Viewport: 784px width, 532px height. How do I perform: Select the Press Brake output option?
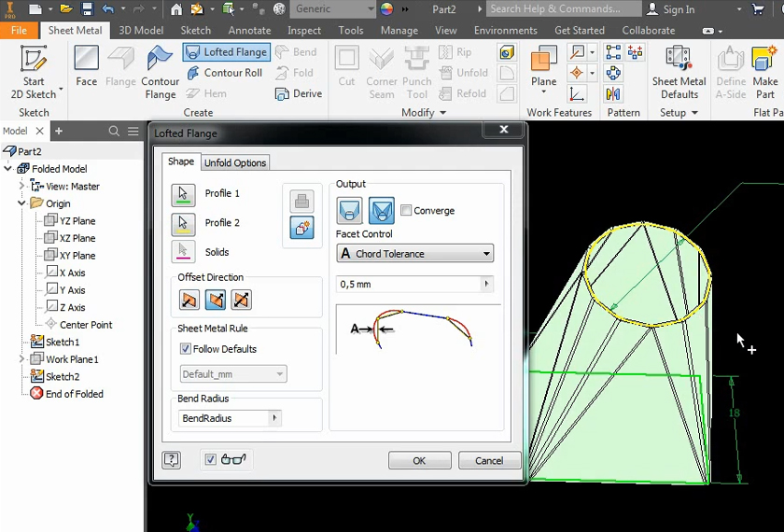click(x=381, y=211)
